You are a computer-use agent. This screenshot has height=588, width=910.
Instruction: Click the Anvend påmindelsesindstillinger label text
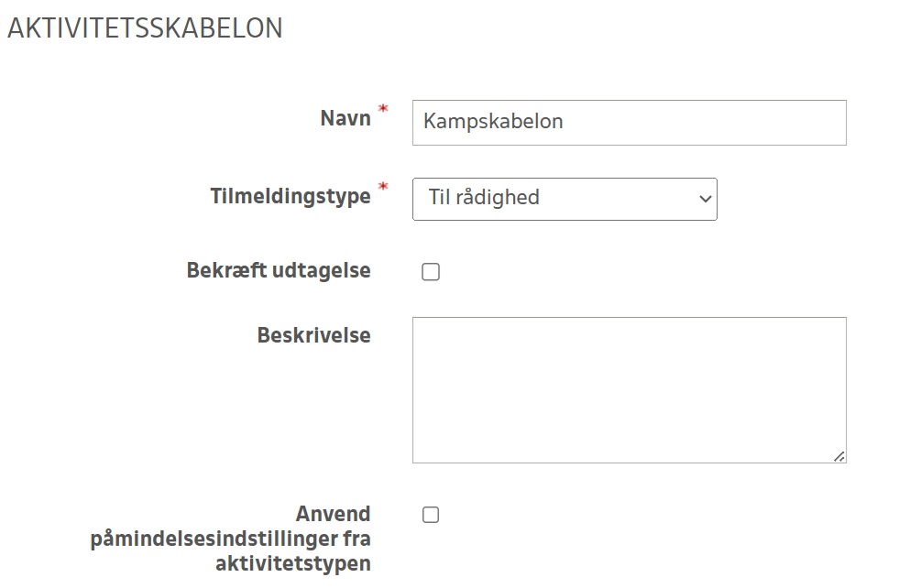(x=231, y=539)
